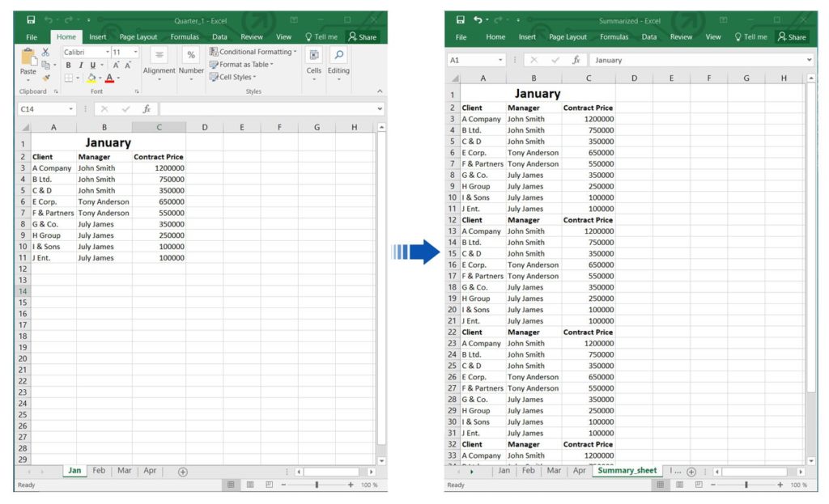
Task: Open the Page Layout ribbon tab
Action: pos(138,36)
